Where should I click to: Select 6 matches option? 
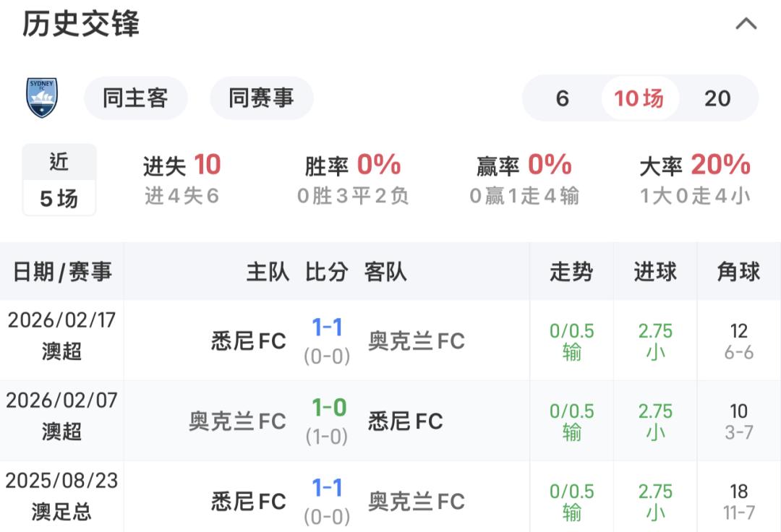pyautogui.click(x=563, y=98)
